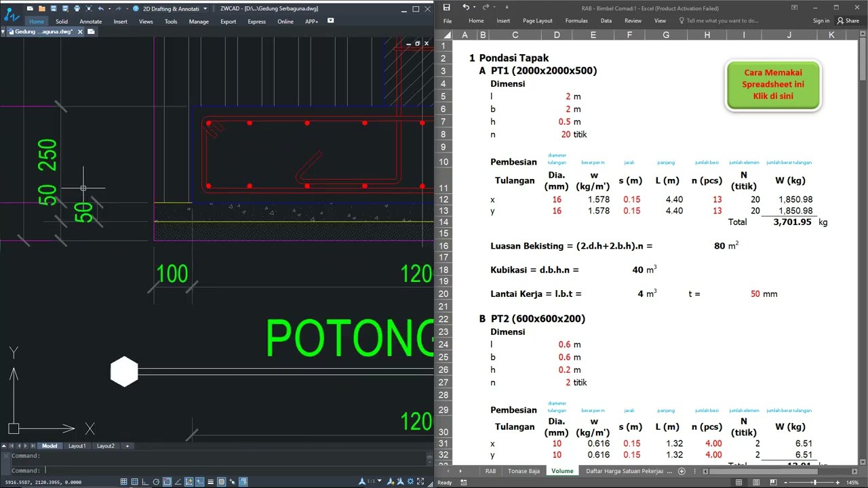The image size is (868, 488).
Task: Click Save As icon in ZWCAD toolbar
Action: click(65, 8)
